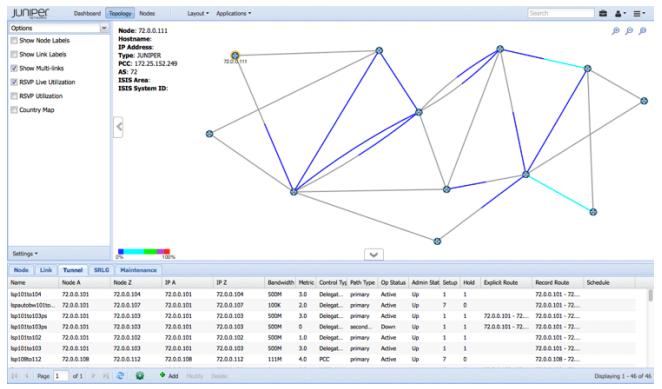Screen dimensions: 662x389
Task: Enable RSVP Utilization checkbox
Action: coord(14,96)
